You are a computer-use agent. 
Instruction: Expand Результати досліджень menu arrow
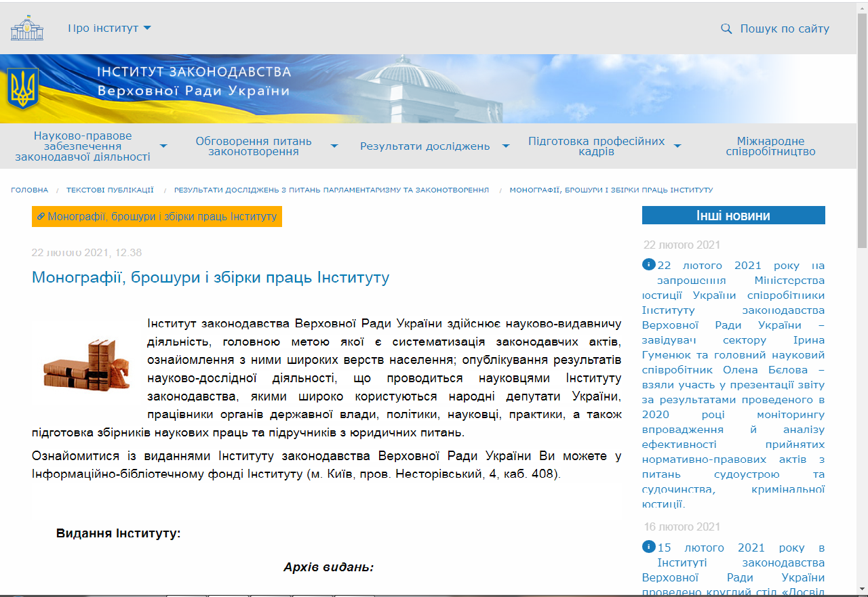pos(505,146)
